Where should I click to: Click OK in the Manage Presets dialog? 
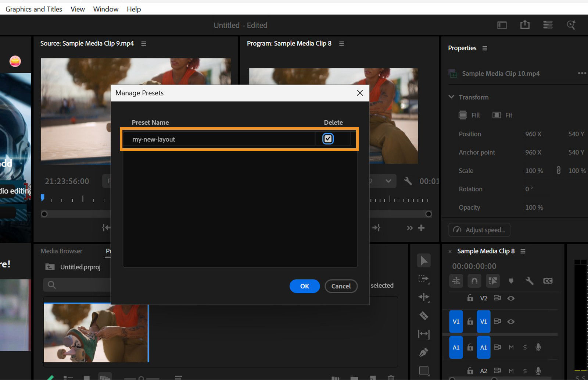[304, 286]
